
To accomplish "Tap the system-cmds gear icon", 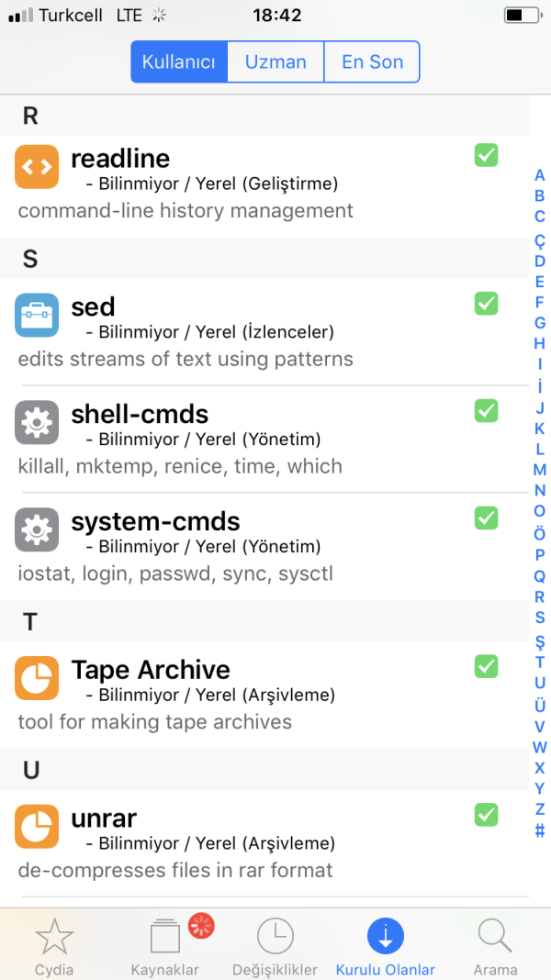I will tap(37, 529).
